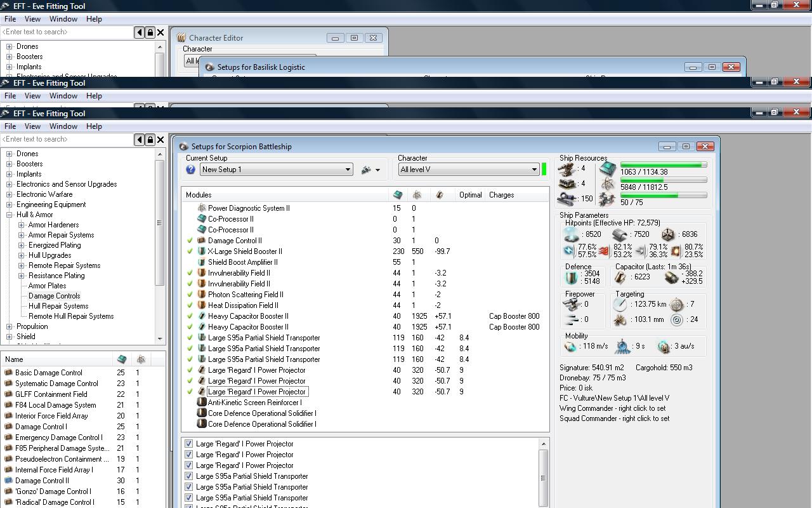This screenshot has width=812, height=508.
Task: Uncheck the second fully visible Large S95a Partial Shield Transporter checkbox
Action: (x=188, y=487)
